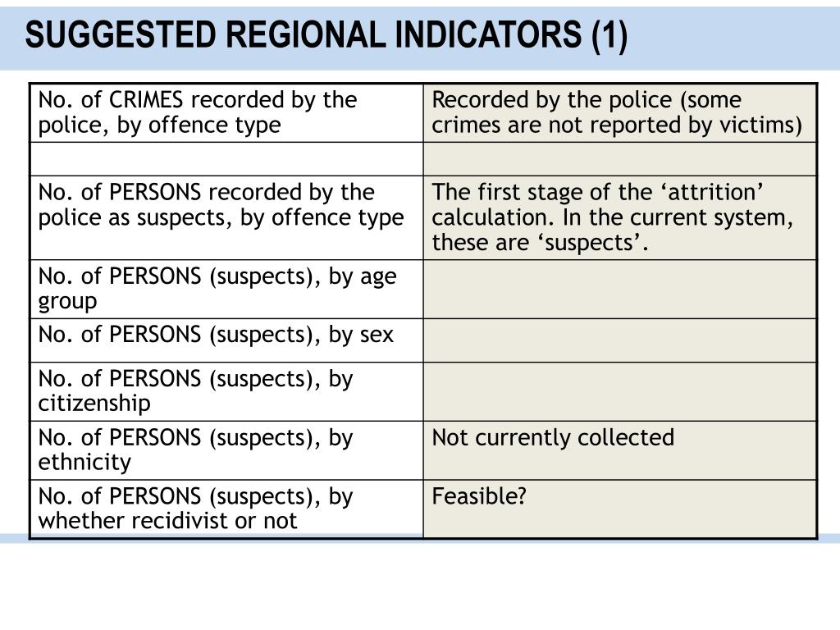Click the blank cell beside 'by age group'
The image size is (840, 630).
[x=620, y=290]
